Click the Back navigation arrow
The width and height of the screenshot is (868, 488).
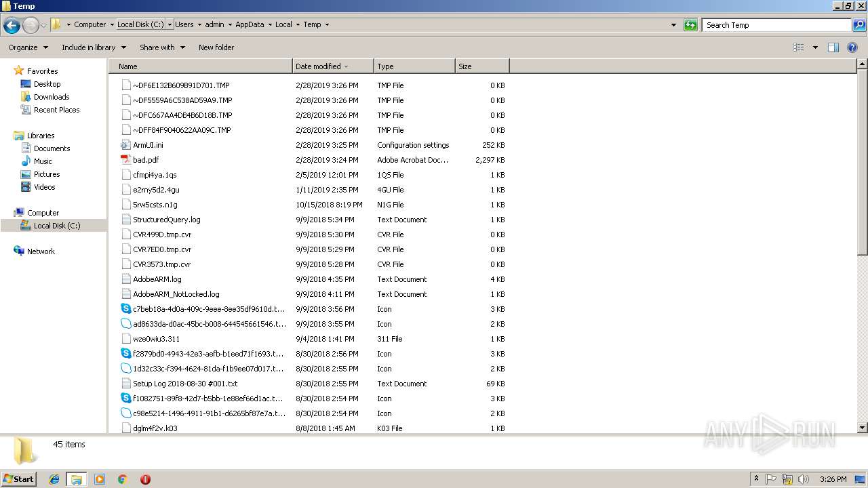tap(12, 26)
